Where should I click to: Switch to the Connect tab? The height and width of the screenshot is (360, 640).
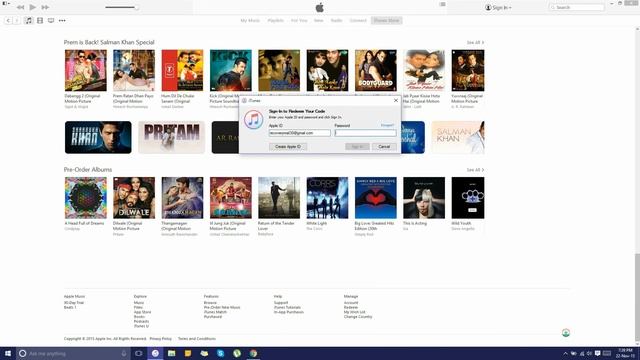(x=358, y=20)
